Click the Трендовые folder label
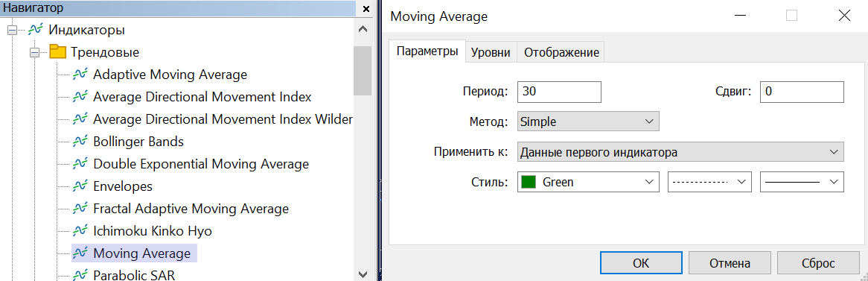Screen dimensions: 868x281 click(105, 52)
